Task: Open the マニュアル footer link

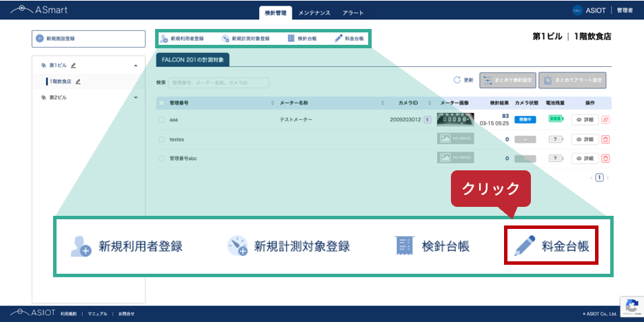Action: coord(97,314)
